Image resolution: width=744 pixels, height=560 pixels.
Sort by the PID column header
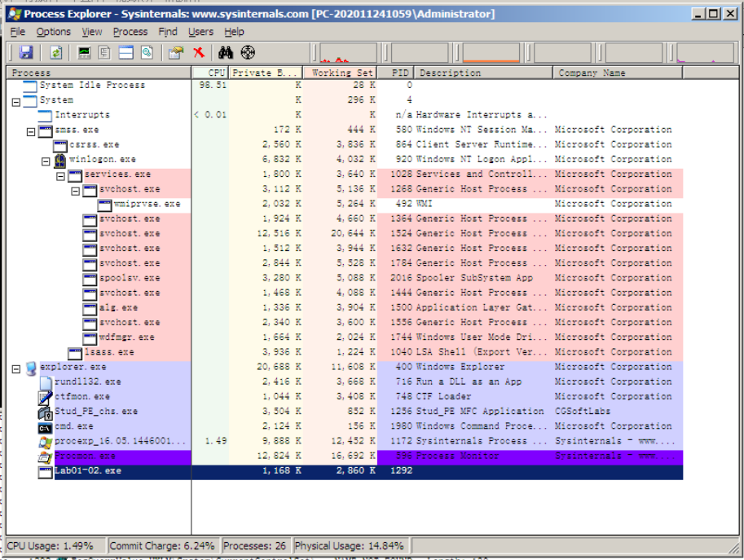[396, 73]
